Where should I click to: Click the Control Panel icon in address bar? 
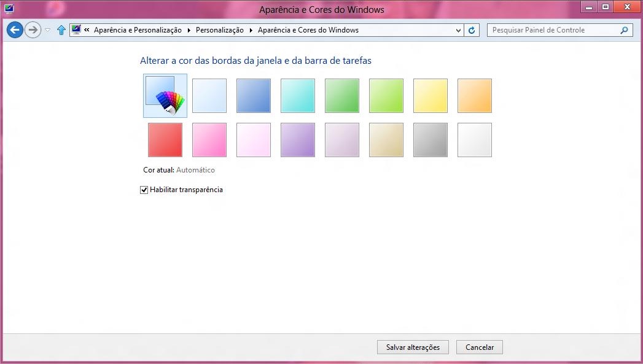pyautogui.click(x=76, y=29)
